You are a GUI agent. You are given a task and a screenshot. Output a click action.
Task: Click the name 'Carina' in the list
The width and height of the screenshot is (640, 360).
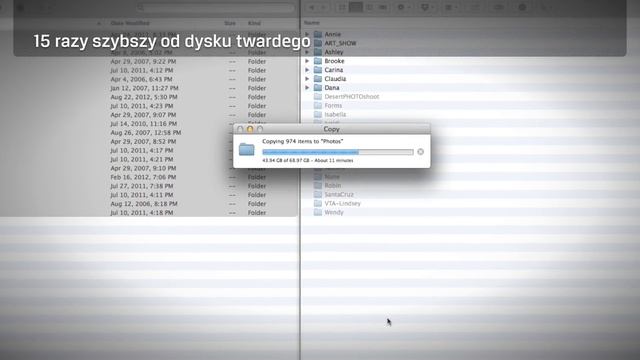333,70
